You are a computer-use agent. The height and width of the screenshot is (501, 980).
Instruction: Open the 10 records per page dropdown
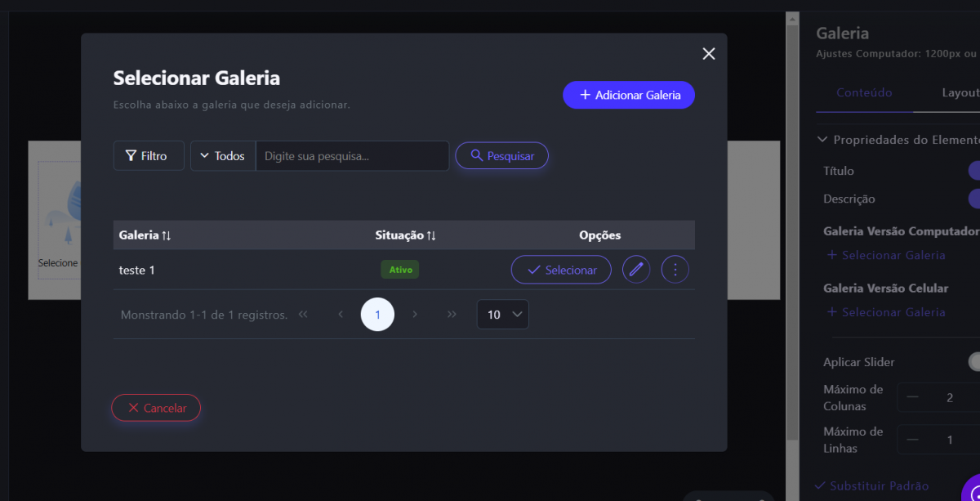(x=502, y=315)
